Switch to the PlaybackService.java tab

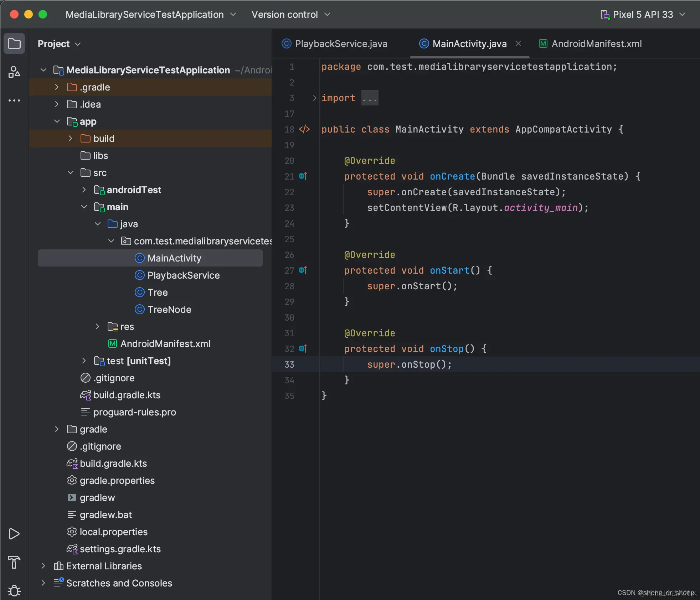click(x=340, y=44)
